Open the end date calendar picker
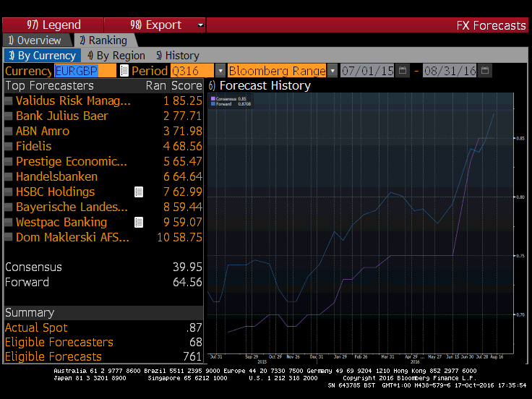The image size is (532, 399). point(485,71)
